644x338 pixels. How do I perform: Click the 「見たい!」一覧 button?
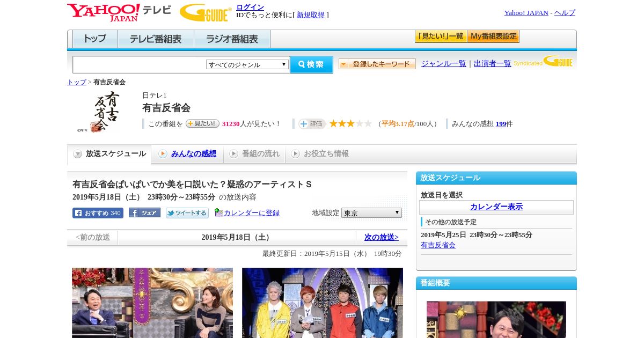coord(441,36)
